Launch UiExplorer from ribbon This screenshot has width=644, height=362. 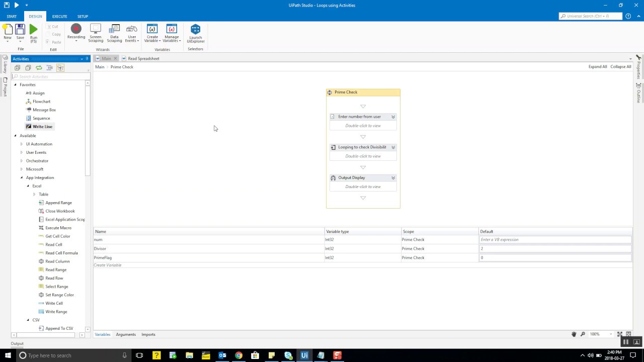(196, 33)
